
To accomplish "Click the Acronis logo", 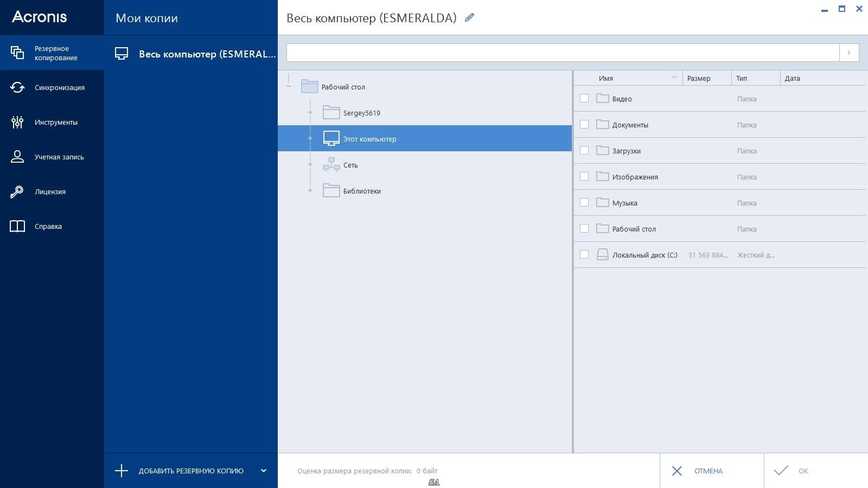I will tap(40, 17).
